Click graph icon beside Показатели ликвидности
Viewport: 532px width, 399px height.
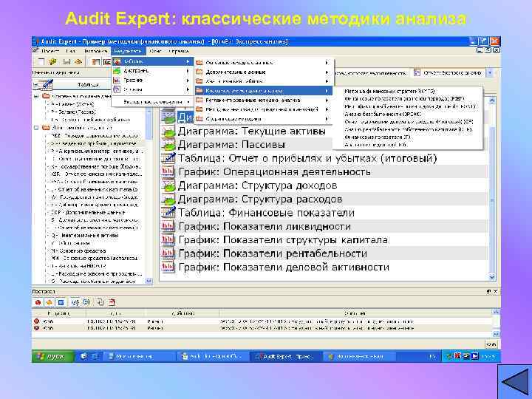(168, 226)
